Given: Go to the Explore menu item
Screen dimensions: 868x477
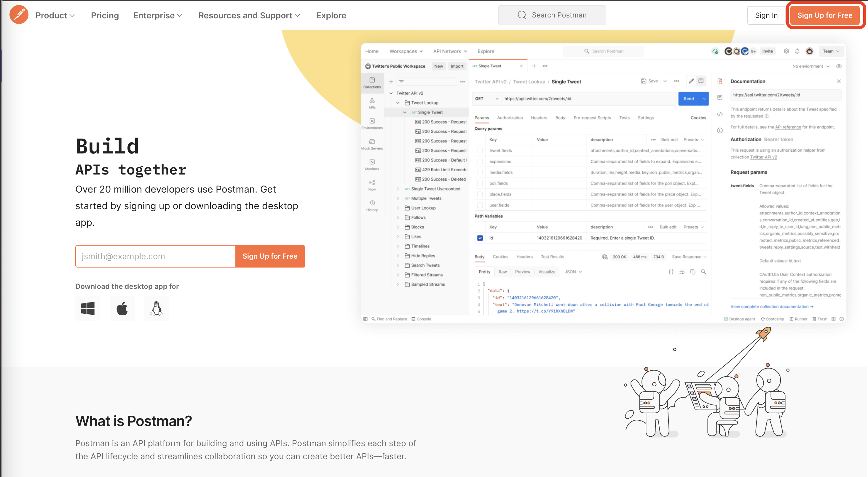Looking at the screenshot, I should 331,15.
